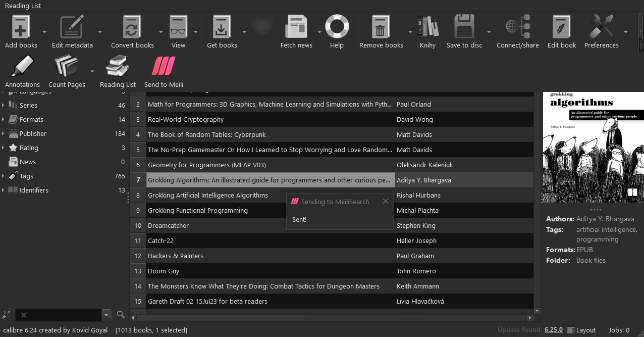The width and height of the screenshot is (644, 337).
Task: Click the Jobs: 0 indicator
Action: tap(619, 330)
